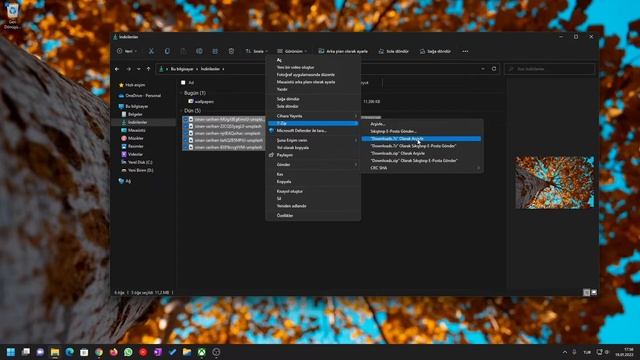Click Sağa döndür in toolbar

click(x=435, y=51)
